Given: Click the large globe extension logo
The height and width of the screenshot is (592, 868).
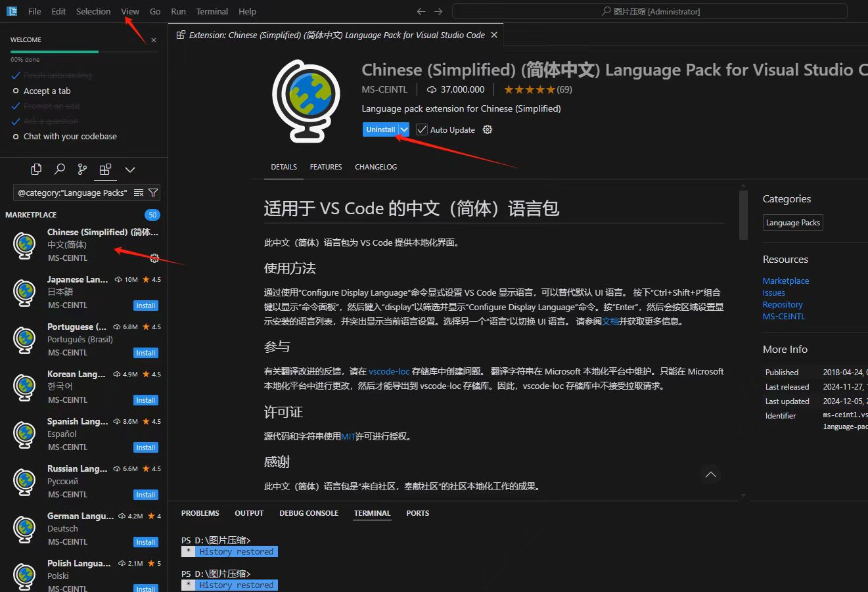Looking at the screenshot, I should coord(306,101).
